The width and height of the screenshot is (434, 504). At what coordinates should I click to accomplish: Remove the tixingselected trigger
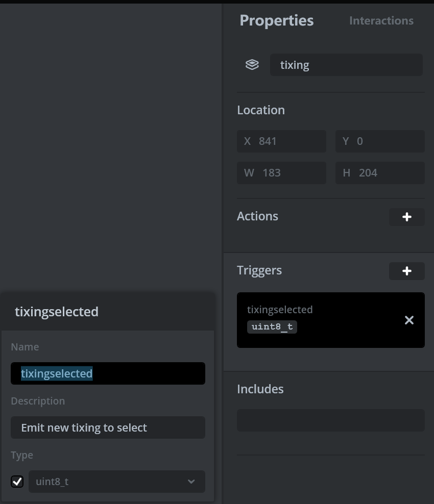pos(409,320)
